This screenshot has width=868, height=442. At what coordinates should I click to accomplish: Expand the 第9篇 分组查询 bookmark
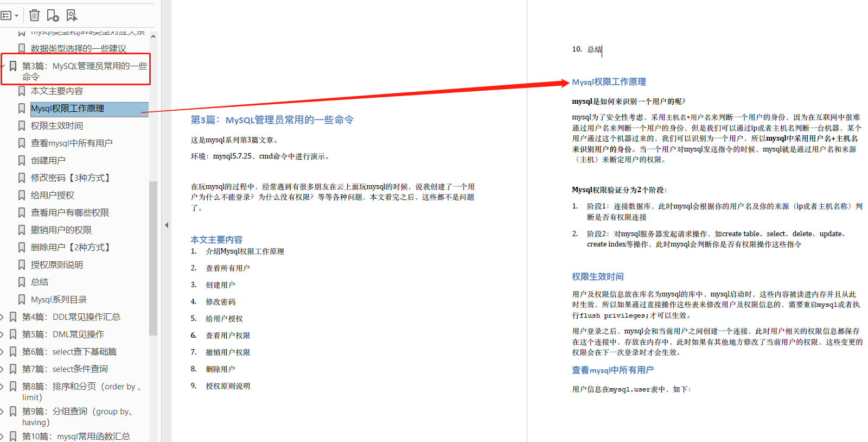click(2, 412)
